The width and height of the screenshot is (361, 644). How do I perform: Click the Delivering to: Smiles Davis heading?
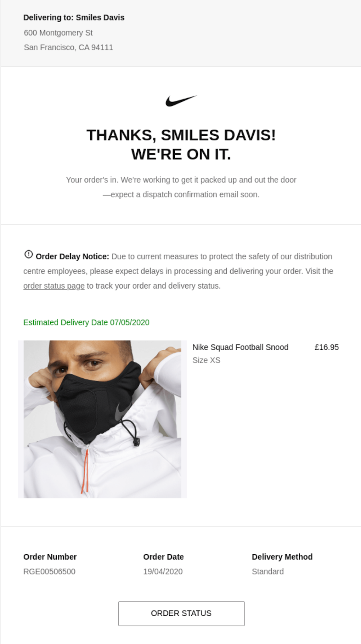pyautogui.click(x=74, y=17)
